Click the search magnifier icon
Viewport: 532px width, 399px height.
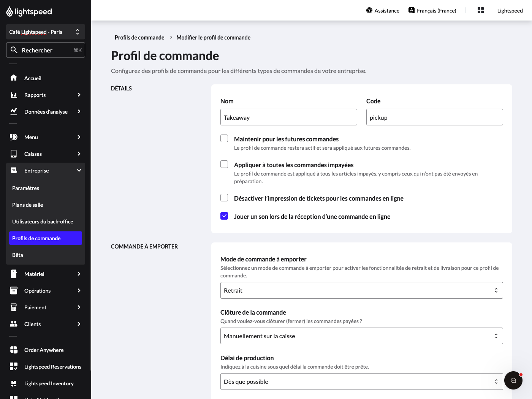tap(14, 50)
